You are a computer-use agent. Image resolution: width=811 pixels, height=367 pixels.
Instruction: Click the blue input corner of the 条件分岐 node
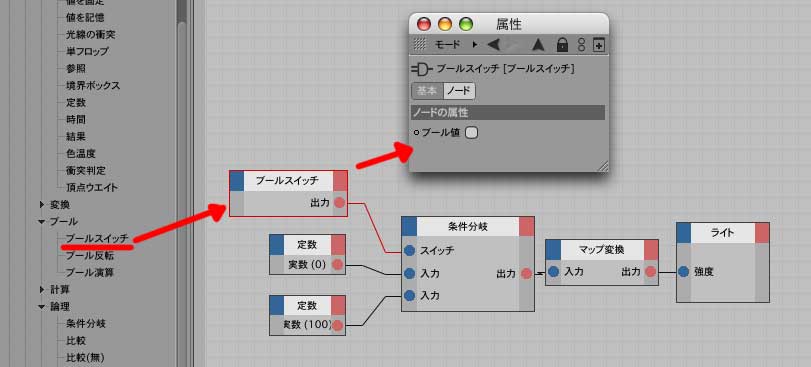pos(409,226)
